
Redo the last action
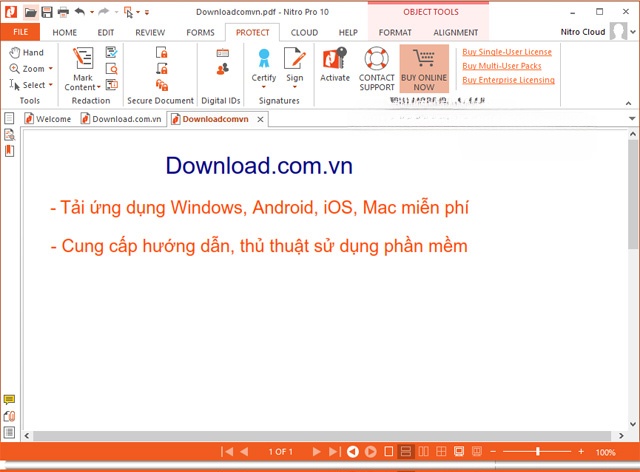pos(104,12)
